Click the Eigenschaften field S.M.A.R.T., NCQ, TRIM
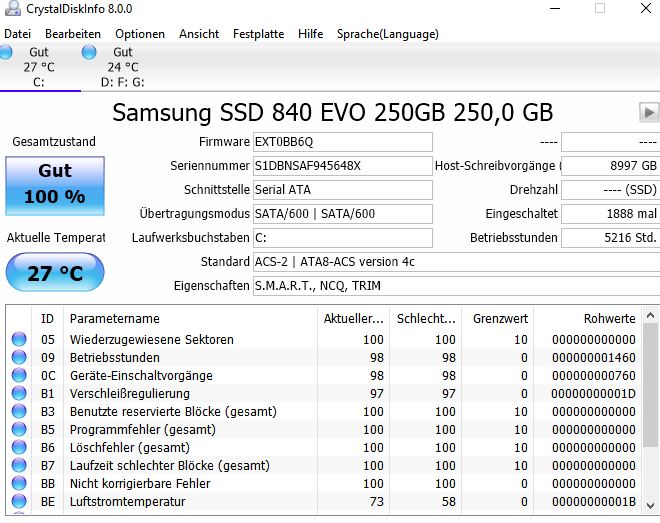Viewport: 660px width, 523px height. pos(456,286)
